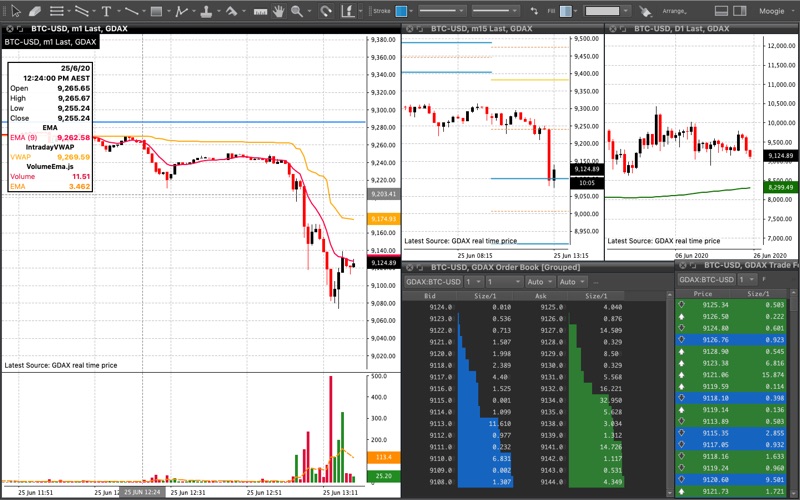Expand the Moogie workspace dropdown

pyautogui.click(x=774, y=11)
